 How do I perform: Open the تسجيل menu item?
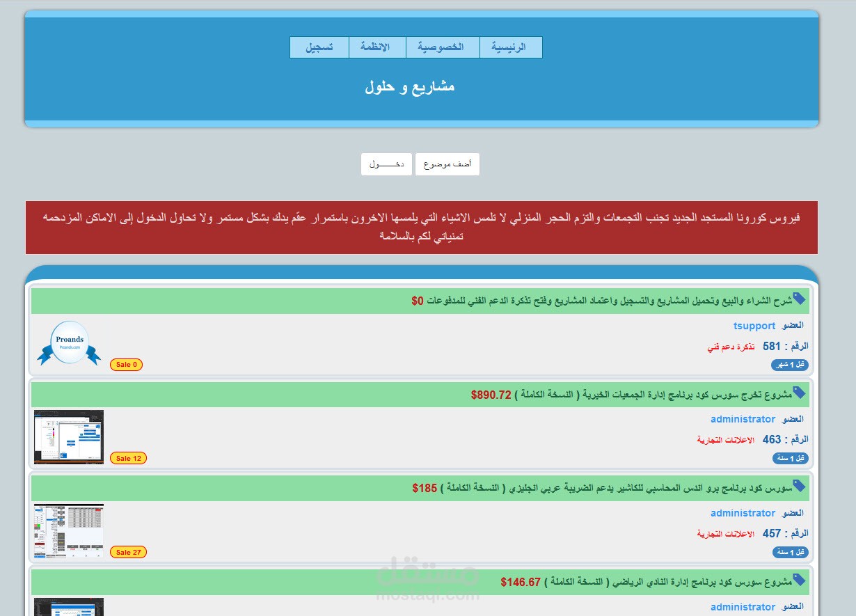319,47
